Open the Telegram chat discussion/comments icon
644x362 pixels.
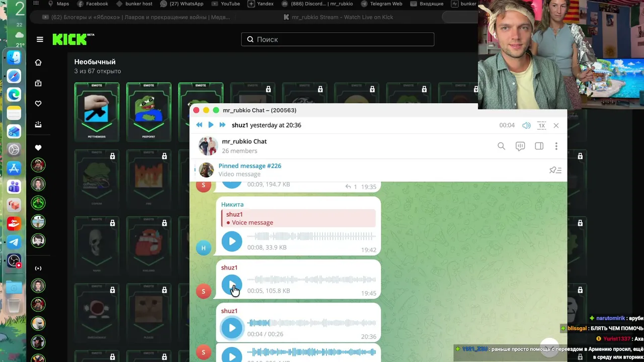tap(520, 146)
